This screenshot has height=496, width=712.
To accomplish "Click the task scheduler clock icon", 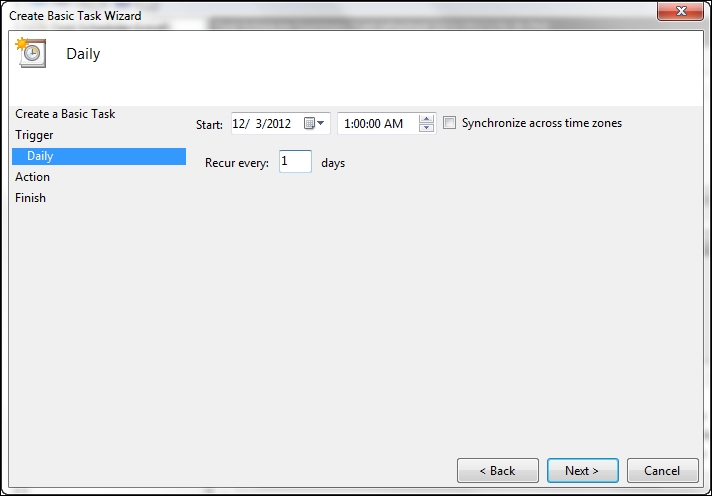I will click(x=31, y=53).
